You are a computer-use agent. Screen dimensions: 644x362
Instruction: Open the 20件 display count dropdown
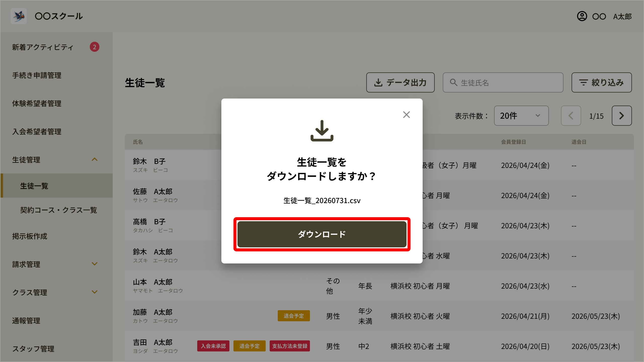click(x=521, y=116)
